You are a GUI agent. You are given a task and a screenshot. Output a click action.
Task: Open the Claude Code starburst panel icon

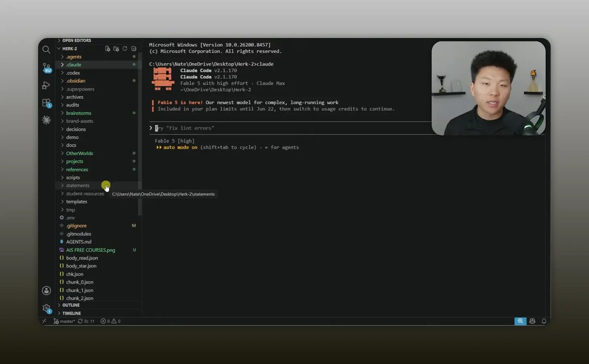[46, 120]
